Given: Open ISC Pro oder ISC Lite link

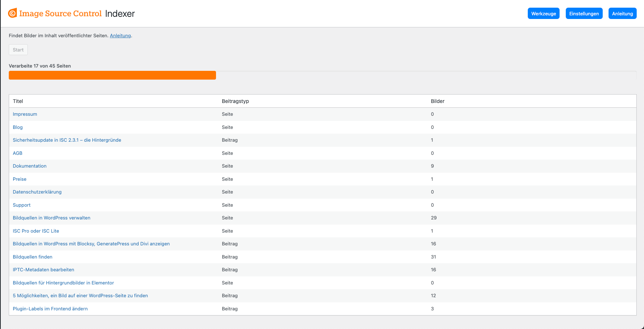Looking at the screenshot, I should [x=36, y=231].
